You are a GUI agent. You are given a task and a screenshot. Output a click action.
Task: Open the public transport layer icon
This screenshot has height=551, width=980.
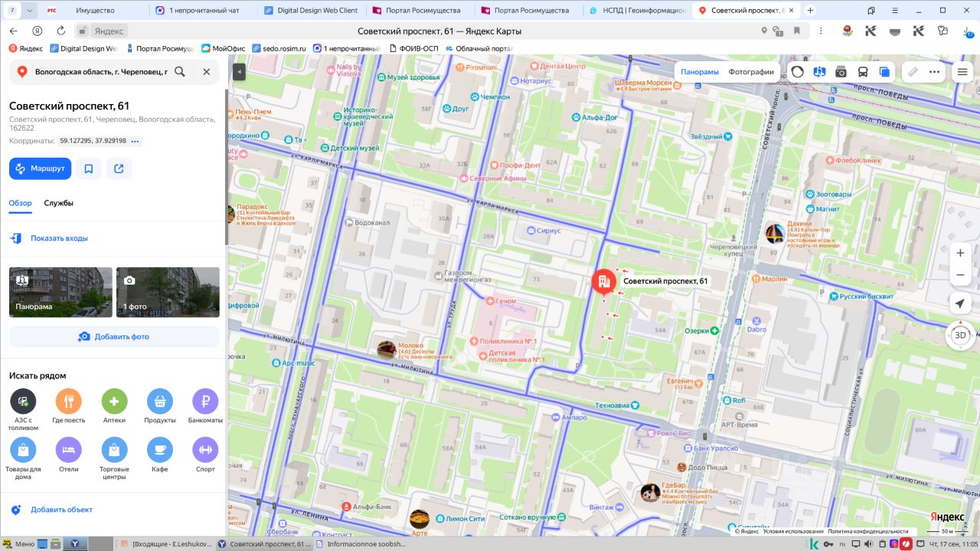(x=863, y=72)
